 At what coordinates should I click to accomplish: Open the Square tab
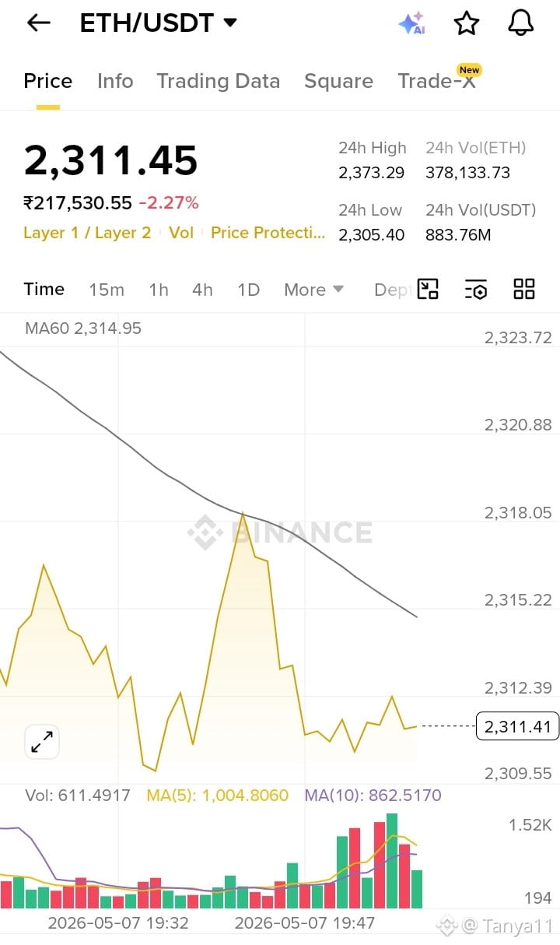(338, 81)
